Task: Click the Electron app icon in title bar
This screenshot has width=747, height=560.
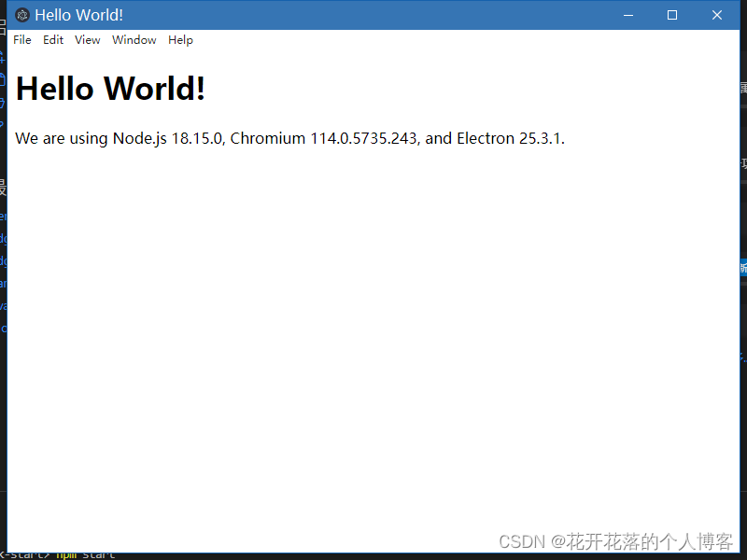Action: coord(21,15)
